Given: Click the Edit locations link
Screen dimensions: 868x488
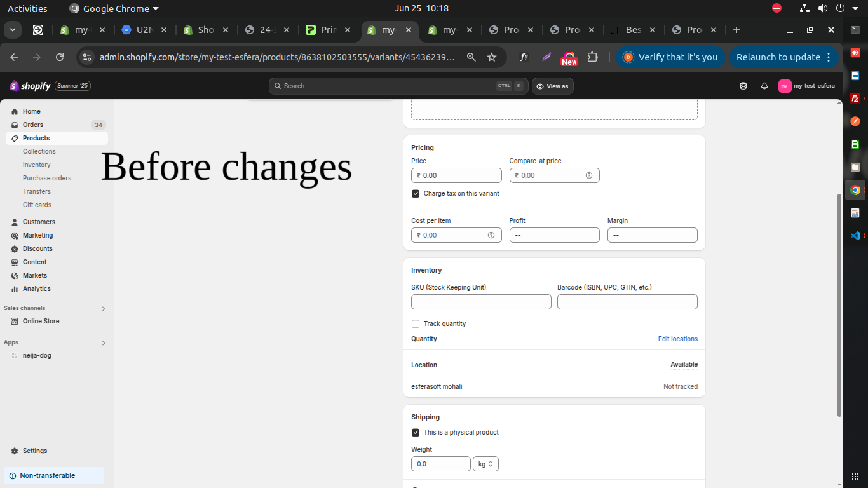Looking at the screenshot, I should 677,339.
